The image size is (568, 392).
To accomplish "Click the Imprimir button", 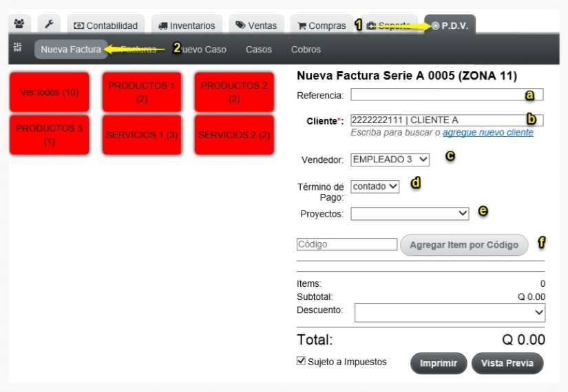I will click(x=439, y=363).
